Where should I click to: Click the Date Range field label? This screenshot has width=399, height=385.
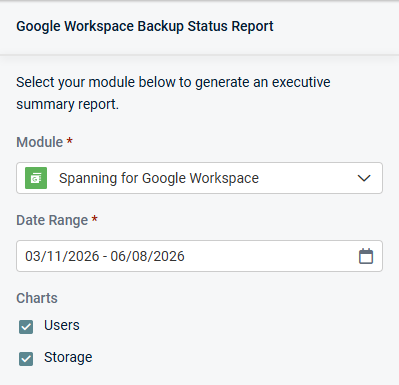coord(52,220)
